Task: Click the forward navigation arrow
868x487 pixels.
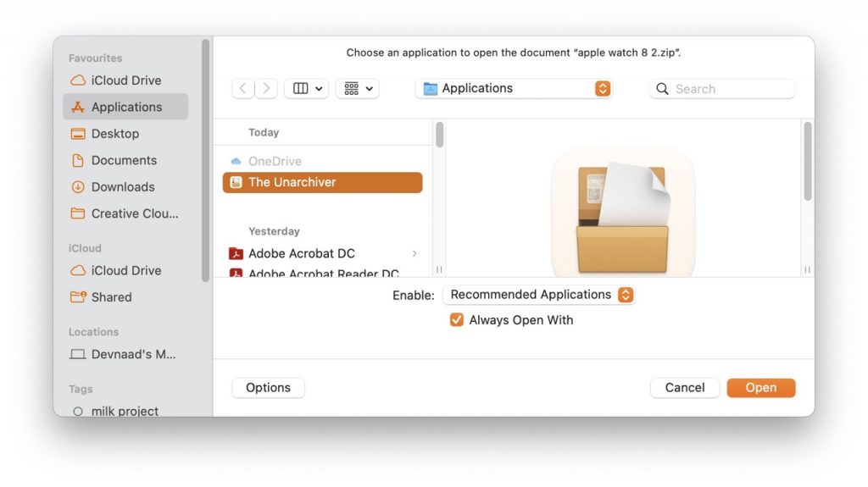Action: (266, 89)
